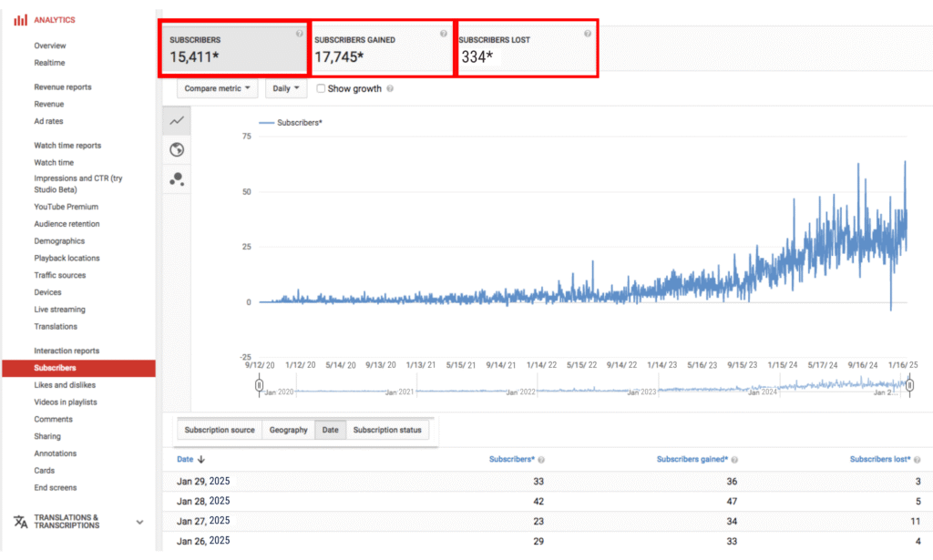Image resolution: width=933 pixels, height=560 pixels.
Task: Switch to the Subscription source tab
Action: pos(220,430)
